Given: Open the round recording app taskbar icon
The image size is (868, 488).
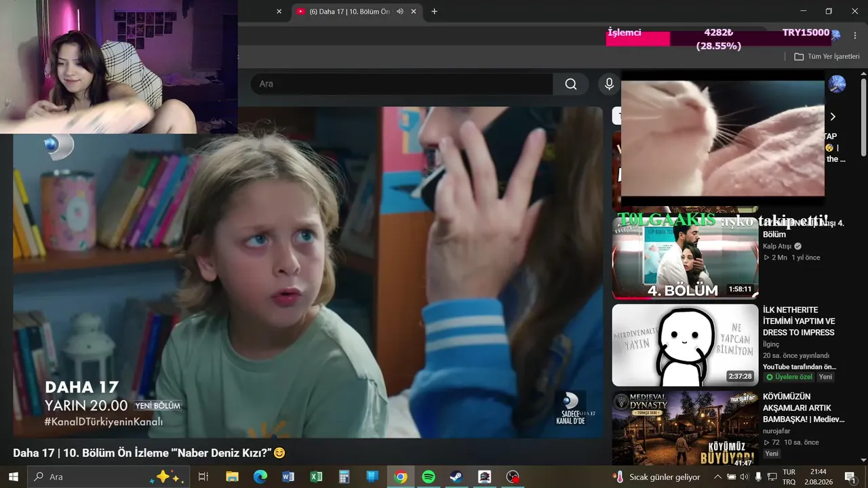Looking at the screenshot, I should [513, 476].
